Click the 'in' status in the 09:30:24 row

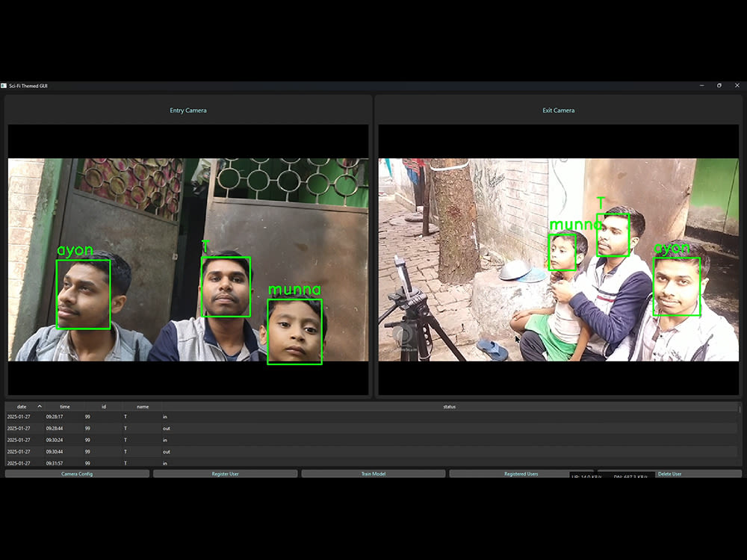coord(165,440)
